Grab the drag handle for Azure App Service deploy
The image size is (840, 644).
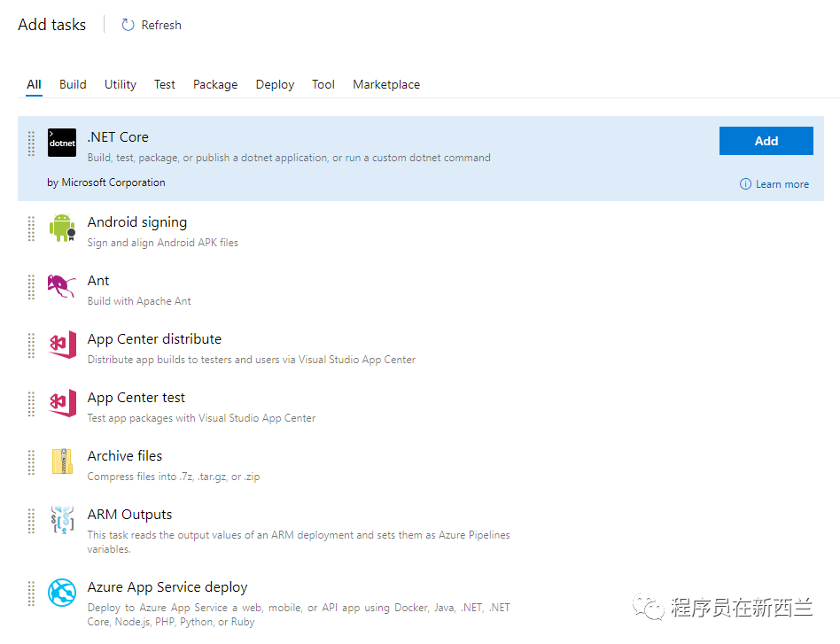point(31,594)
